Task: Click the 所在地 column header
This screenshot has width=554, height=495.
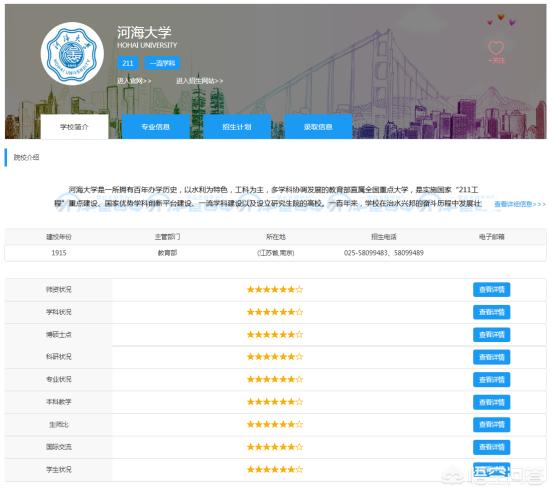Action: (276, 237)
